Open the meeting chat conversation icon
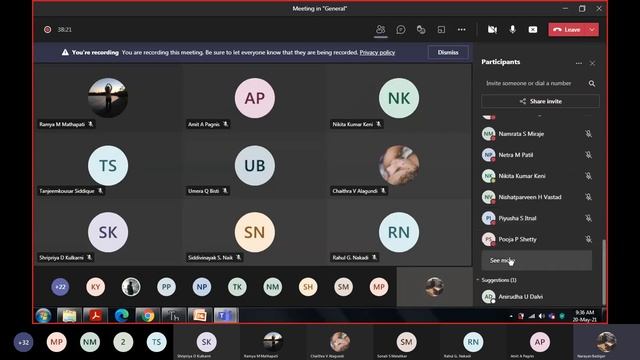Image resolution: width=640 pixels, height=360 pixels. 401,29
